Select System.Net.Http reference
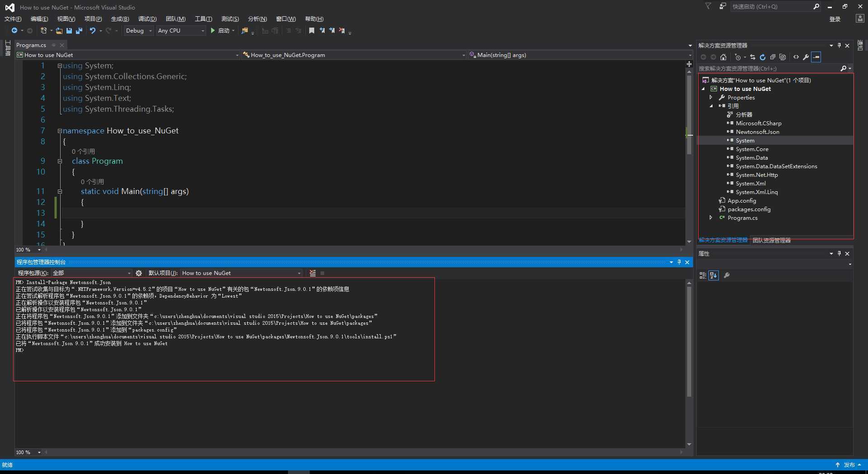Viewport: 868px width, 474px height. (x=757, y=175)
